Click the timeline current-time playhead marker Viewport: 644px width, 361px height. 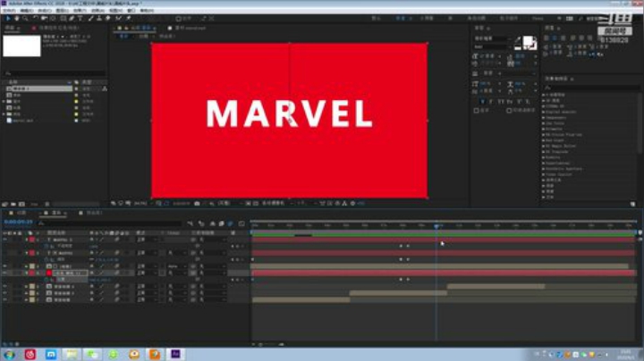[x=436, y=225]
